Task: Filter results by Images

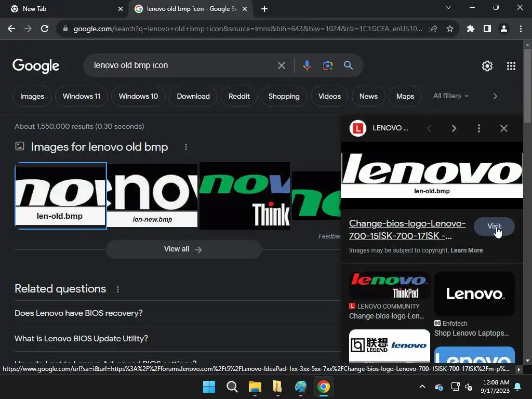Action: pyautogui.click(x=32, y=96)
